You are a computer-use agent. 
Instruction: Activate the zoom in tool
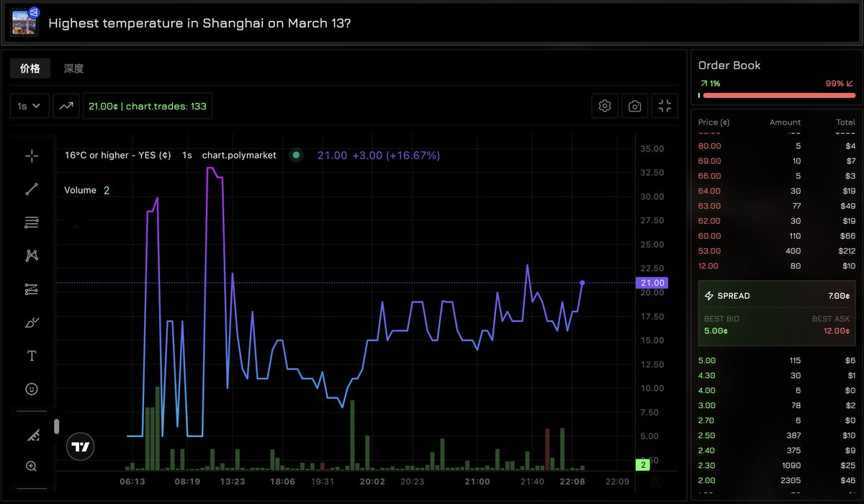click(x=32, y=466)
